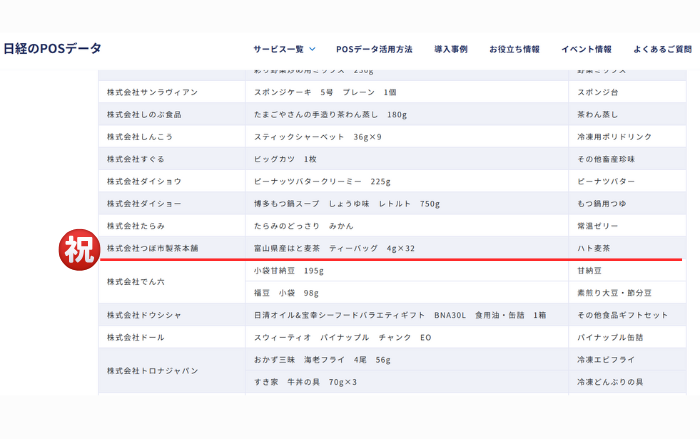700x439 pixels.
Task: Select the 株式会社つぼ市製茶本舗 company cell
Action: (172, 248)
